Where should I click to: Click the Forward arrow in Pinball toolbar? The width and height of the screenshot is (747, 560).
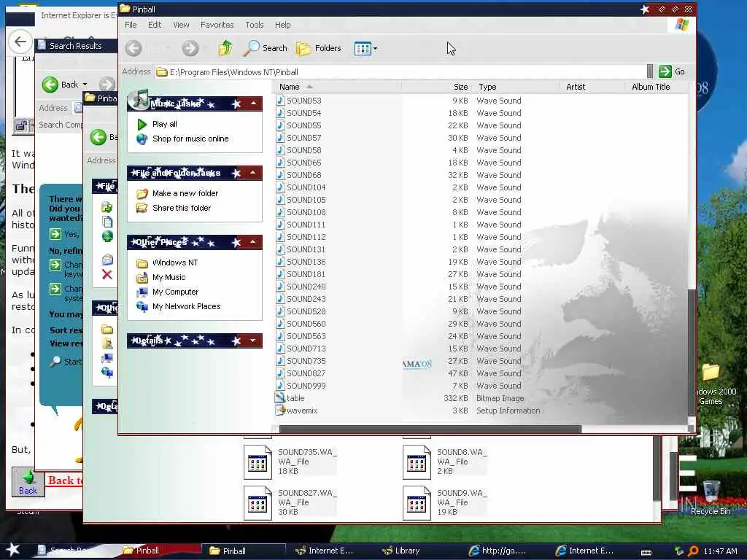(190, 48)
